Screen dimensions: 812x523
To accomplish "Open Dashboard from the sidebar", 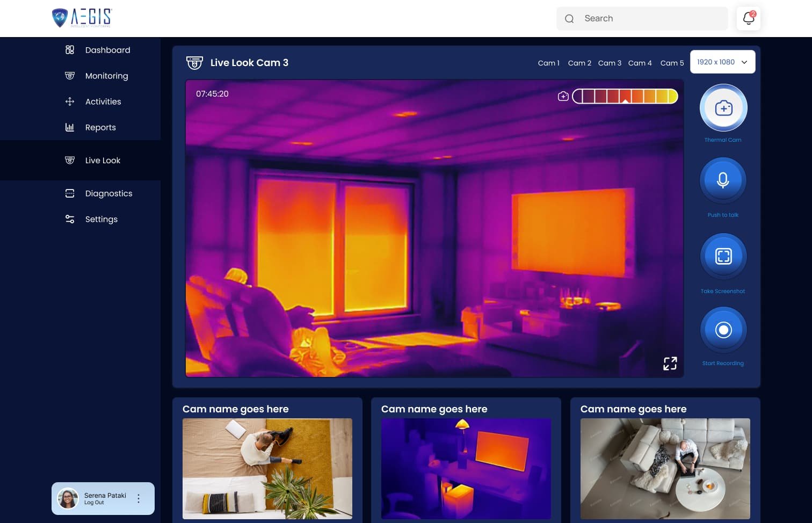I will coord(107,50).
